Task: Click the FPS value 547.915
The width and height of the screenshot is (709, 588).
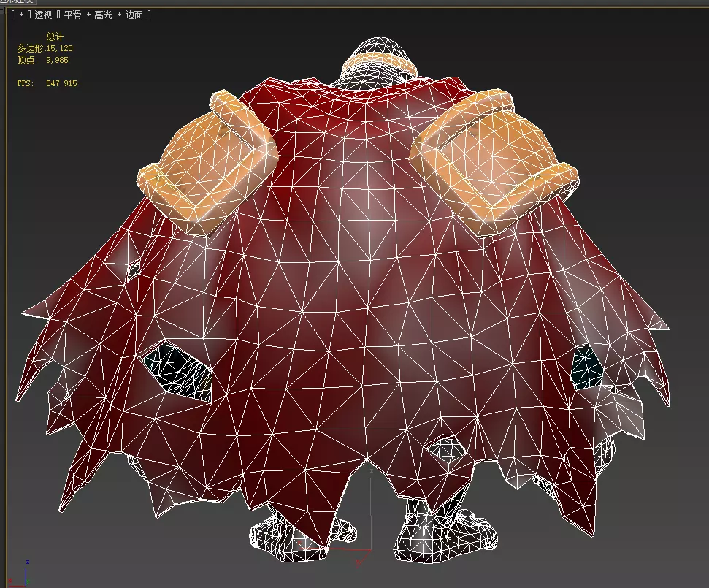Action: coord(61,83)
